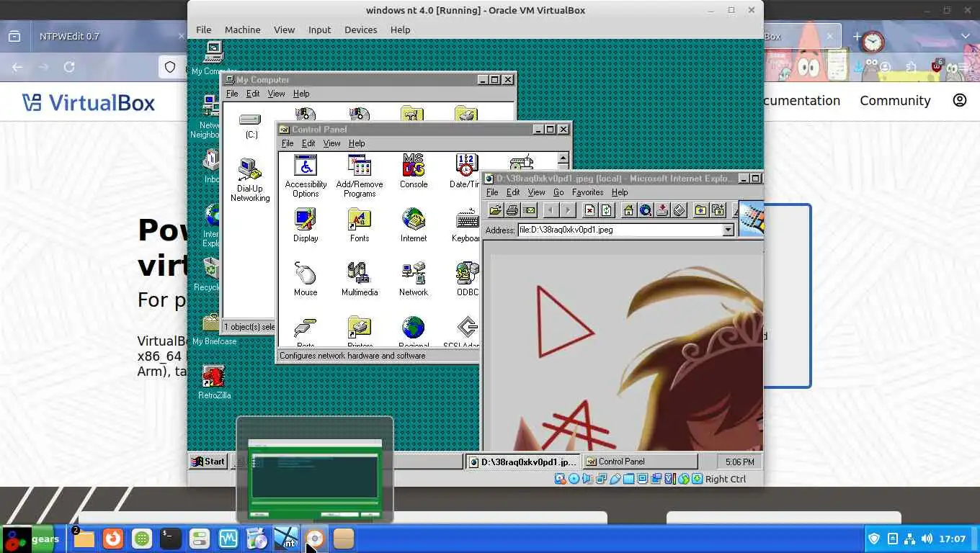Click the Windows NT Start button
Image resolution: width=980 pixels, height=553 pixels.
click(x=208, y=462)
